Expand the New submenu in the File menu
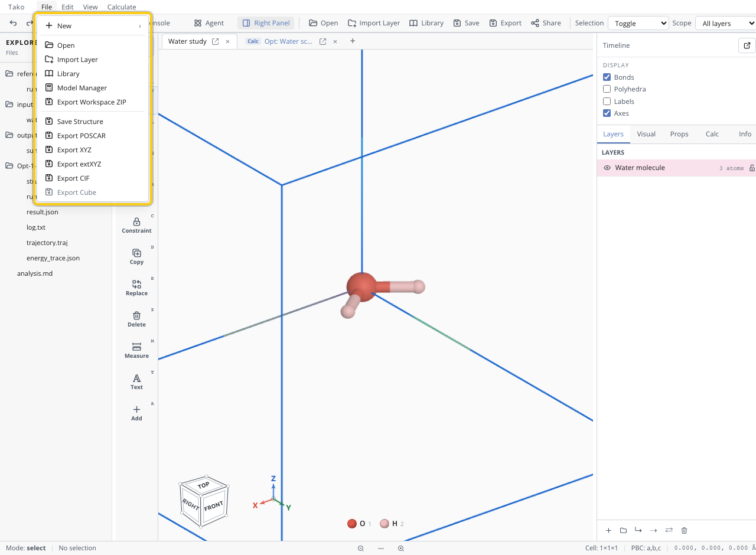Screen dimensions: 756x555 pyautogui.click(x=93, y=26)
